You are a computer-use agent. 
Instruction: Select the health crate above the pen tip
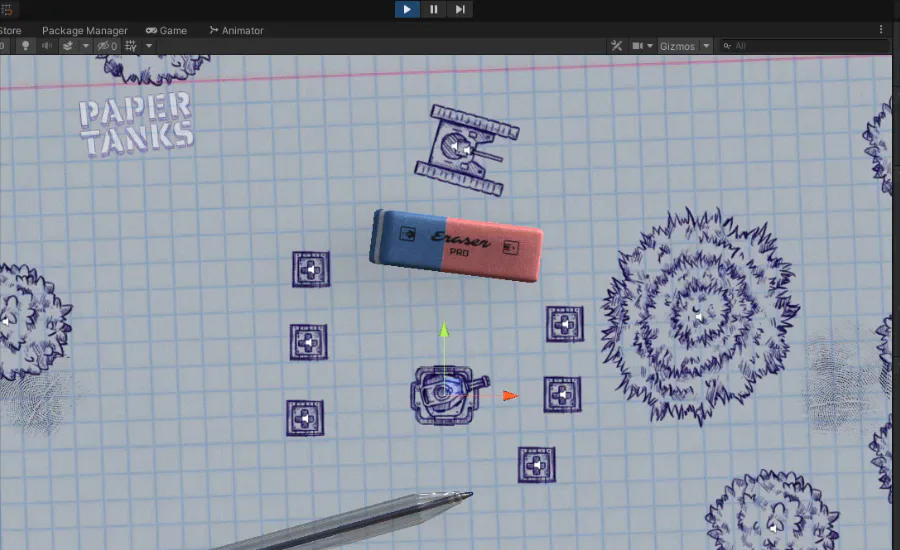pyautogui.click(x=537, y=465)
